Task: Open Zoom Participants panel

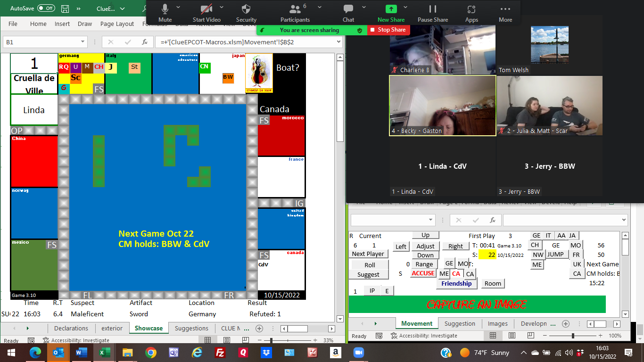Action: [295, 13]
